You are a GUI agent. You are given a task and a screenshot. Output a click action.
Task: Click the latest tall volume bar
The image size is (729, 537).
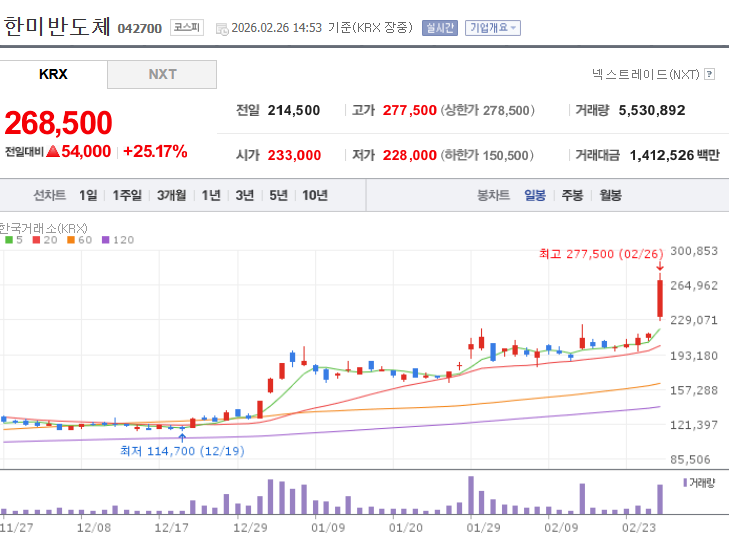pos(660,499)
